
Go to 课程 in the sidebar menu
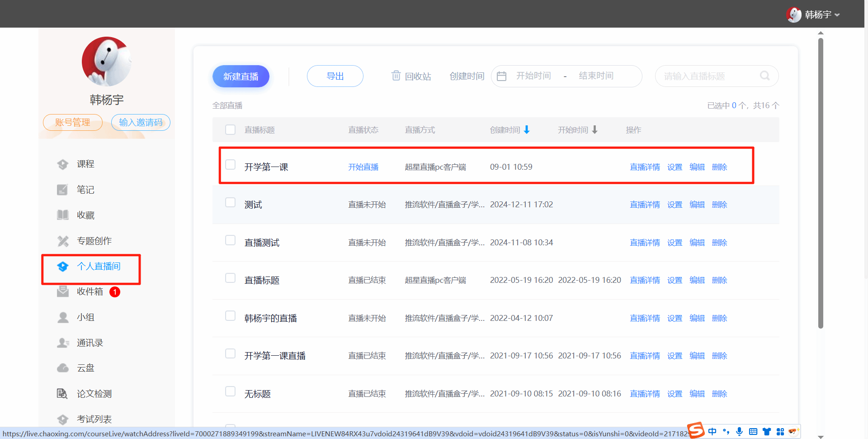(x=85, y=164)
